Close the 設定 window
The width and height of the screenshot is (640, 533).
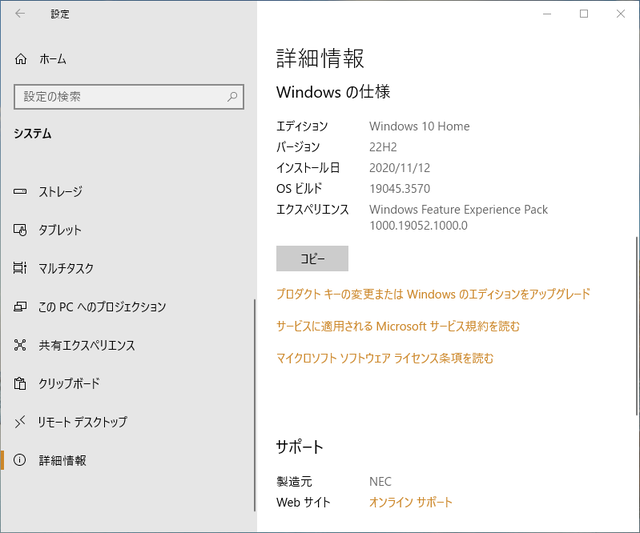click(x=620, y=14)
